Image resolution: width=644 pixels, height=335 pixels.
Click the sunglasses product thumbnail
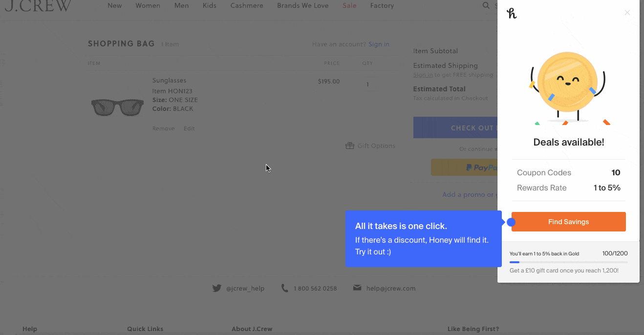coord(117,107)
